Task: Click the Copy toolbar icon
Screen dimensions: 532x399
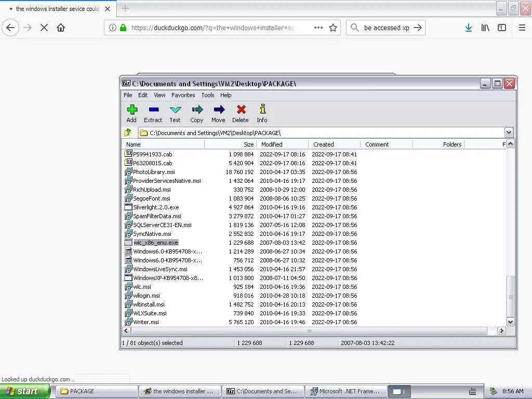Action: pyautogui.click(x=197, y=109)
